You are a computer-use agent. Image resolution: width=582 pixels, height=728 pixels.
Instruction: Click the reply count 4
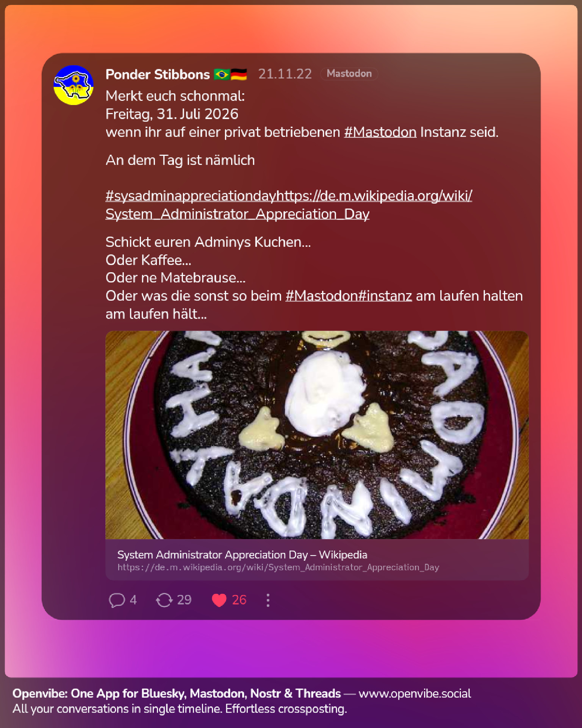click(x=133, y=600)
